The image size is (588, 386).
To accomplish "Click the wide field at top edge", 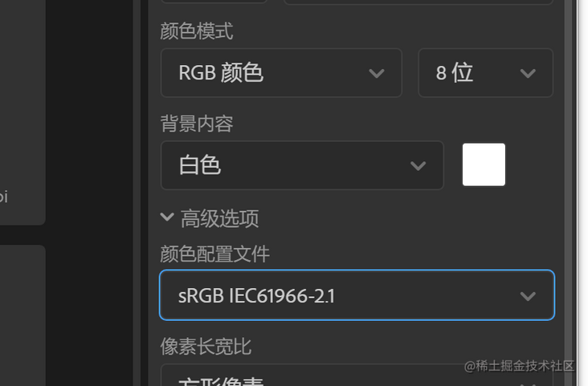I will [419, 2].
